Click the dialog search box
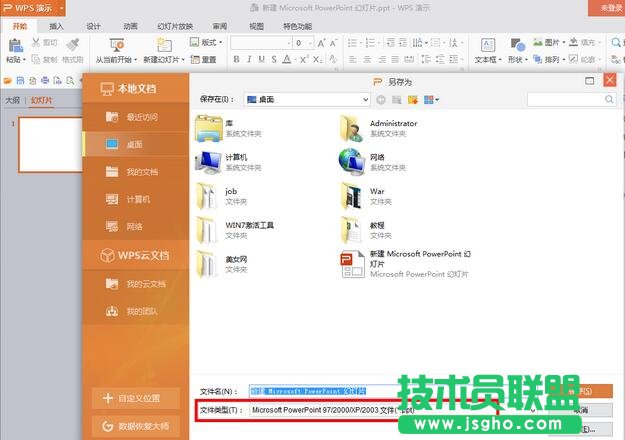Image resolution: width=625 pixels, height=440 pixels. tap(571, 99)
